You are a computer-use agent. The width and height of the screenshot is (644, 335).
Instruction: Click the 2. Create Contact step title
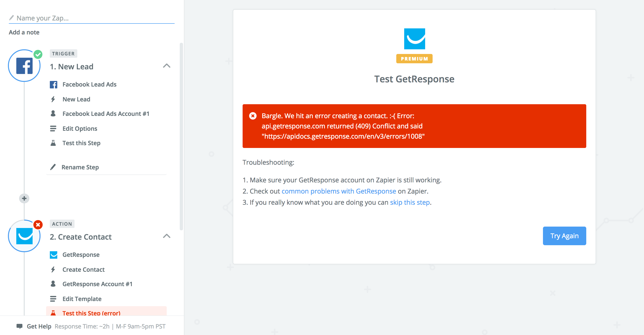81,237
